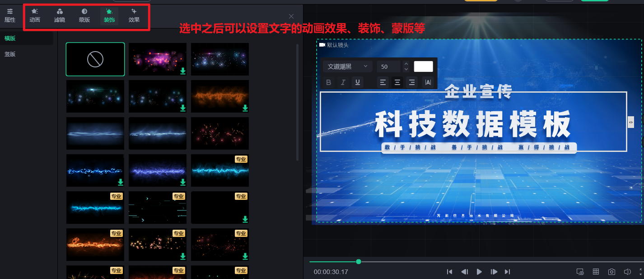
Task: Take a snapshot with camera icon
Action: pos(611,272)
